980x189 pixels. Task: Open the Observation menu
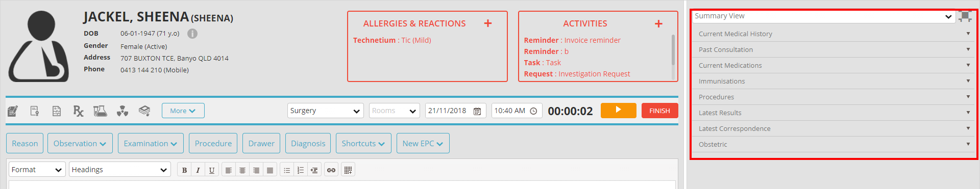[80, 144]
